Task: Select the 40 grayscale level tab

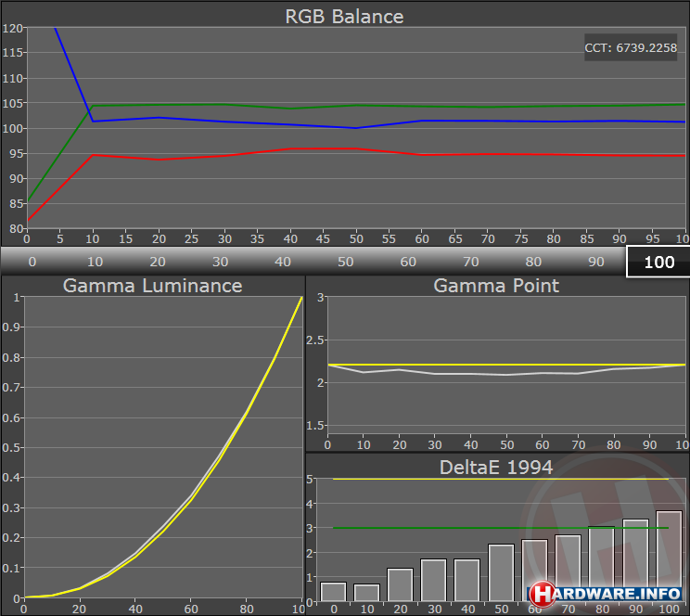Action: click(283, 262)
